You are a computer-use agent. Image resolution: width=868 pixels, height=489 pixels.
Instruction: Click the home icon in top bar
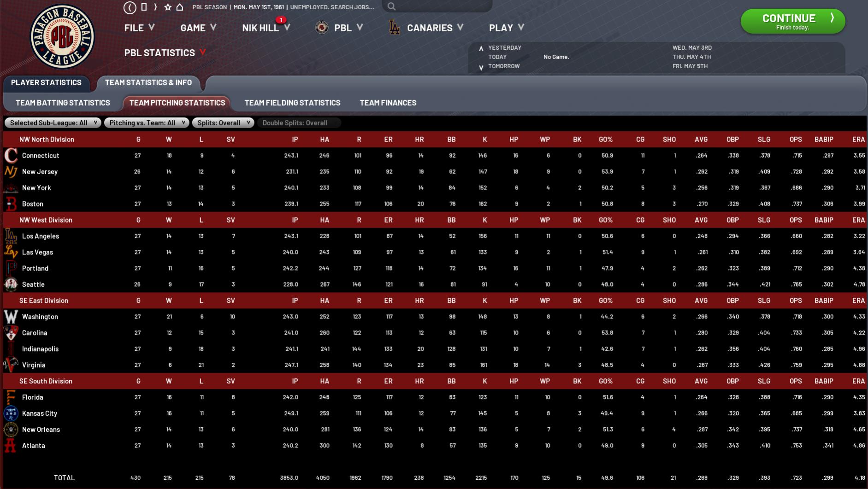(x=180, y=7)
